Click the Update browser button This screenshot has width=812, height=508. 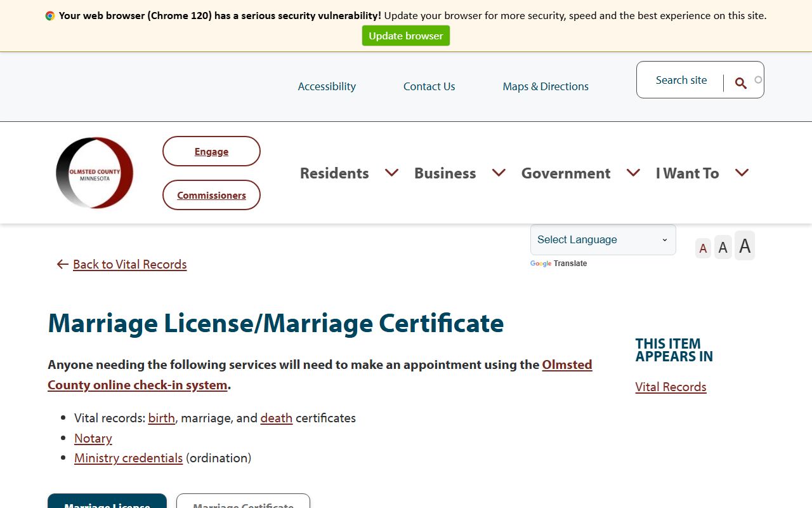click(x=406, y=36)
